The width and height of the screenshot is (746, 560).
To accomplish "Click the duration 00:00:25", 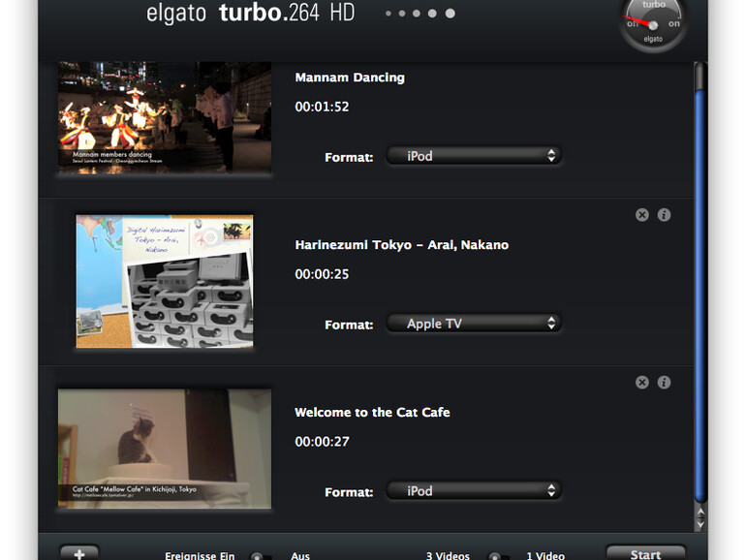I will click(x=322, y=274).
